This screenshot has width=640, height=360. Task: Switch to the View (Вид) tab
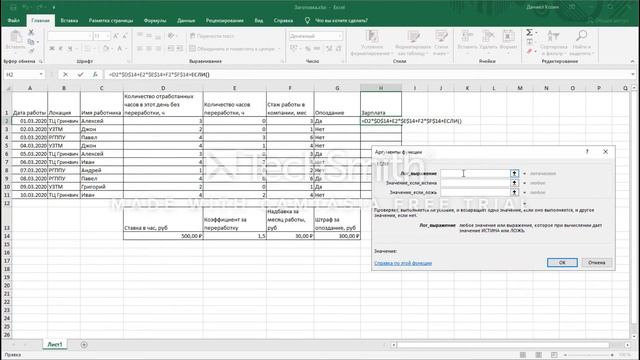(x=259, y=20)
